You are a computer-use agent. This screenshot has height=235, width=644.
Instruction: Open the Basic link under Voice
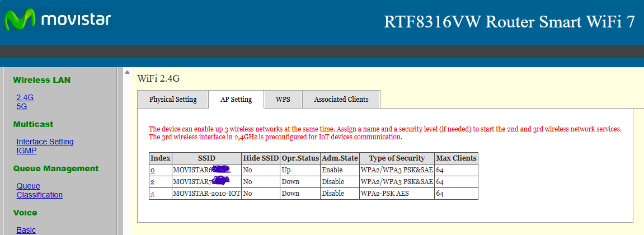coord(26,230)
